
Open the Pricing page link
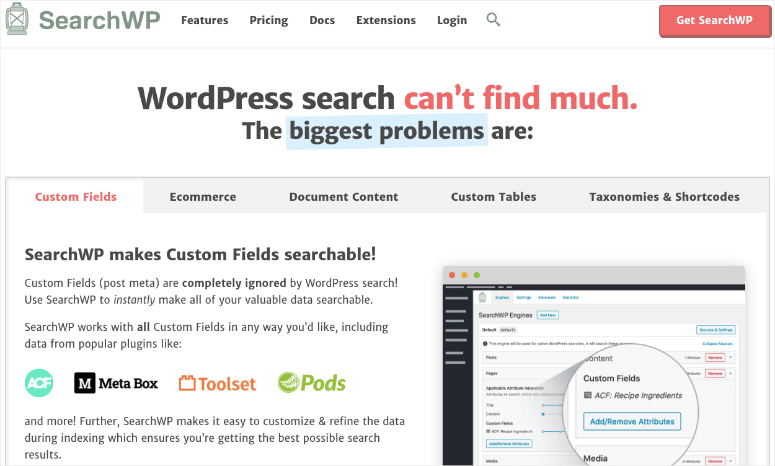(x=269, y=20)
